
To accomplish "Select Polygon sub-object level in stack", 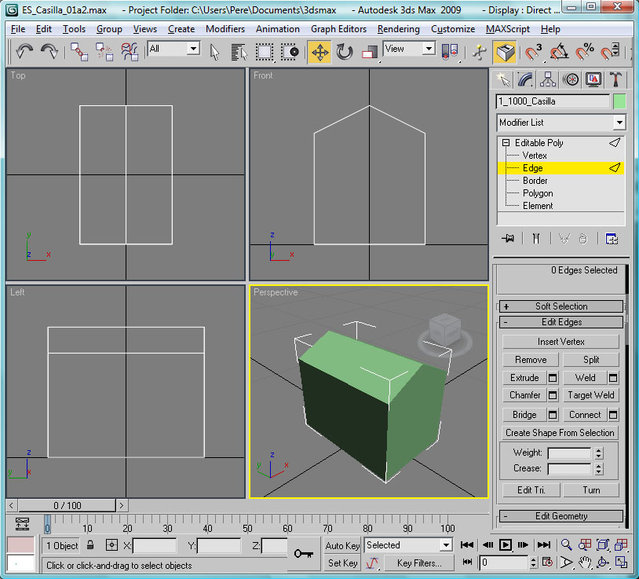I will coord(537,193).
